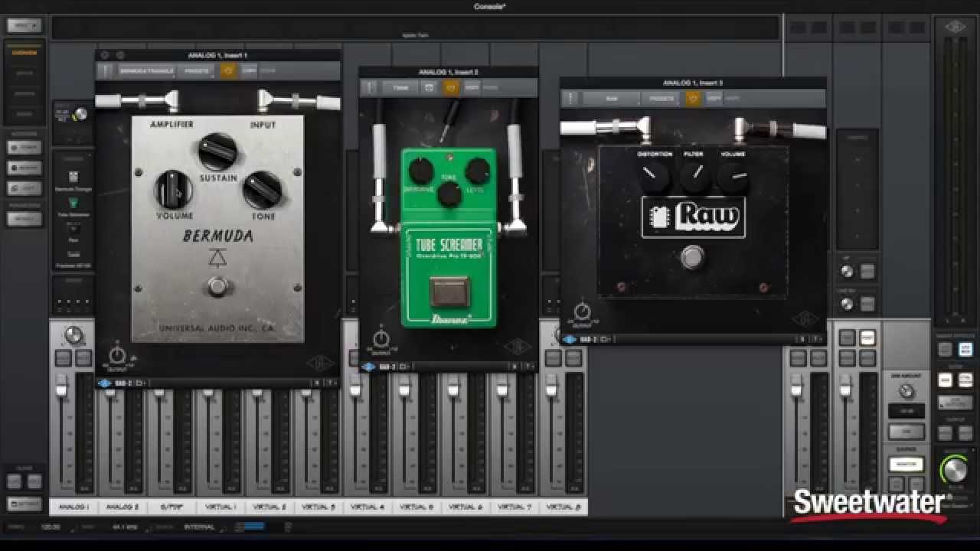
Task: Click the Sustain knob on Bermuda pedal
Action: tap(217, 152)
